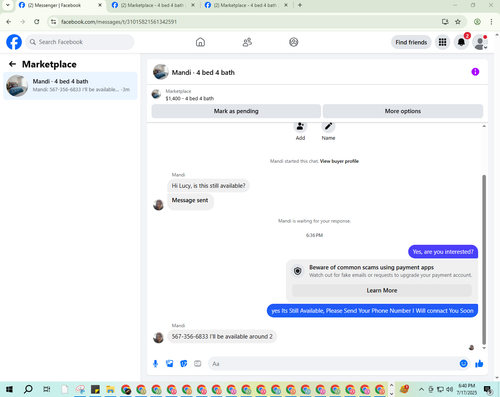Image resolution: width=500 pixels, height=397 pixels.
Task: Select the Mandi - 4 bed 4 bath conversation
Action: (70, 86)
